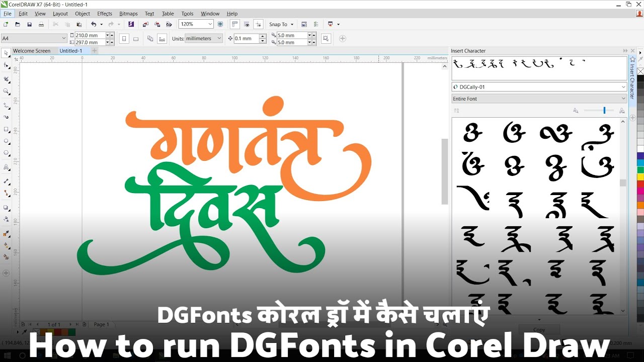Select the Smart Fill tool
Screen dimensions: 644x362
click(6, 257)
